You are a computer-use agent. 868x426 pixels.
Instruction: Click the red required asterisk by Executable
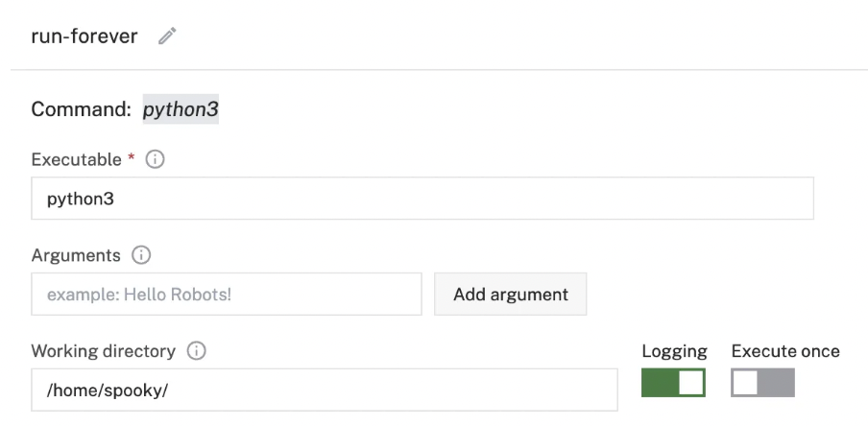coord(131,159)
